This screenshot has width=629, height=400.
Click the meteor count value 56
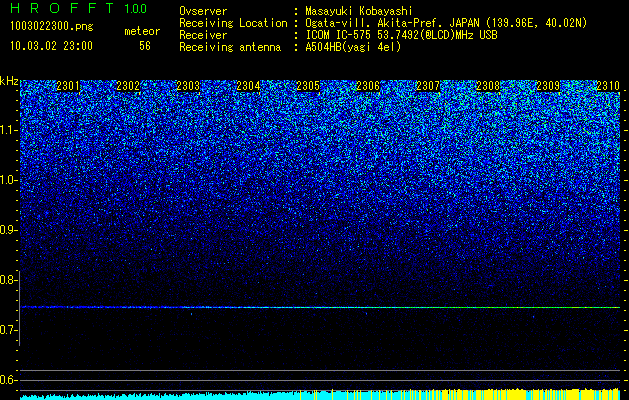pyautogui.click(x=145, y=46)
